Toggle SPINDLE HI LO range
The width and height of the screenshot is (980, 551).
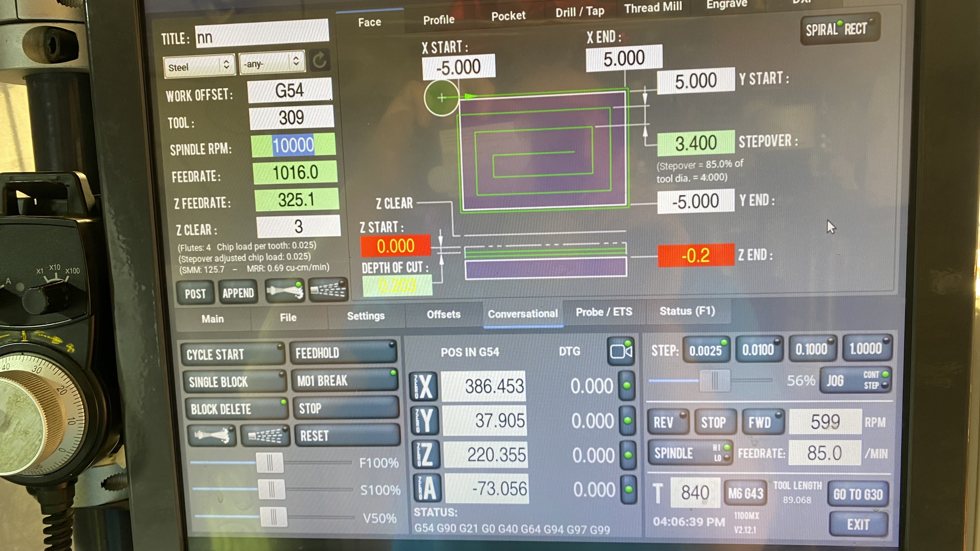click(690, 453)
